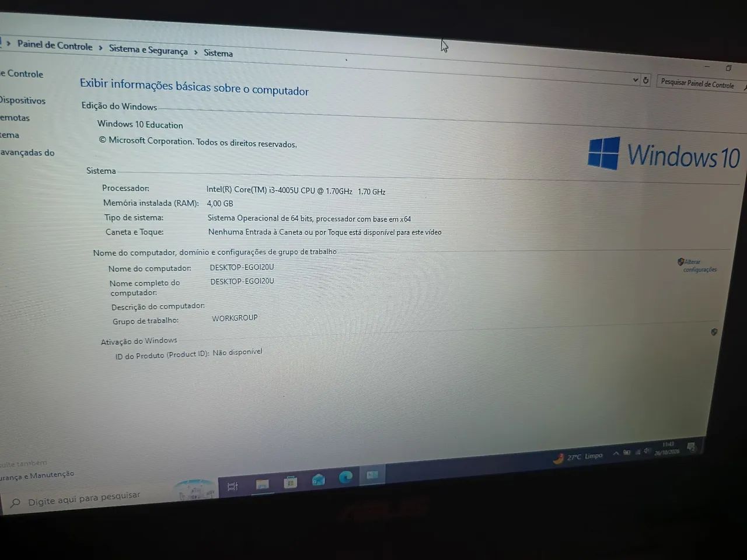Image resolution: width=747 pixels, height=560 pixels.
Task: Expand chevron after Painel de Controle breadcrumb
Action: point(100,48)
